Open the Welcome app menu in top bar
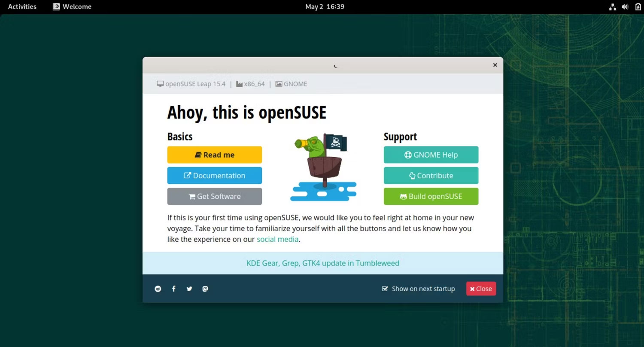Screen dimensions: 644x347 [72, 7]
